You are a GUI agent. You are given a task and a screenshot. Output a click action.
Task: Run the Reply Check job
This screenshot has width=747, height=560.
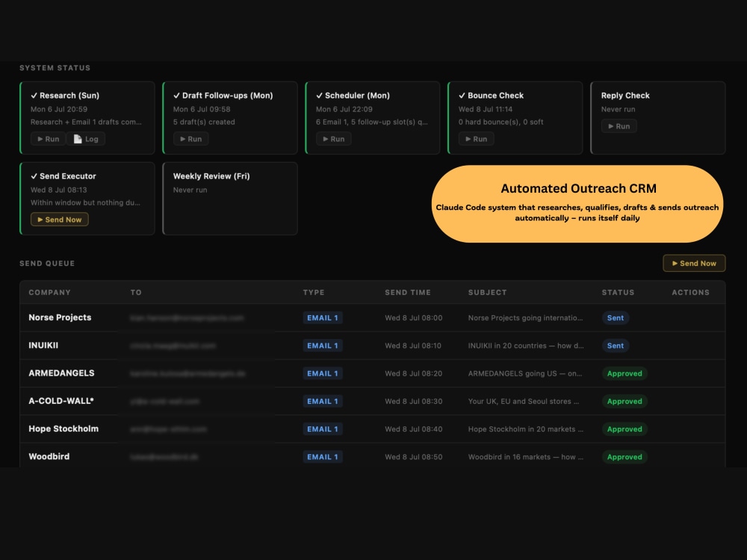click(x=619, y=126)
